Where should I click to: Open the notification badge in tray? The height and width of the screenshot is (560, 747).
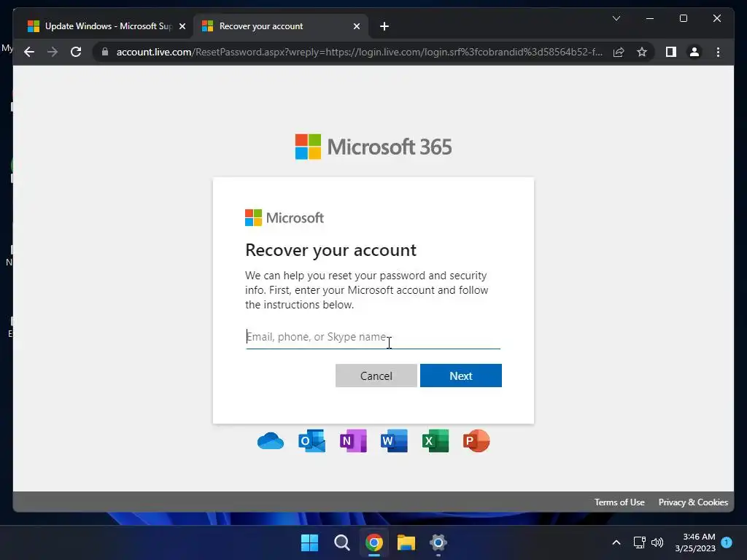(x=727, y=542)
